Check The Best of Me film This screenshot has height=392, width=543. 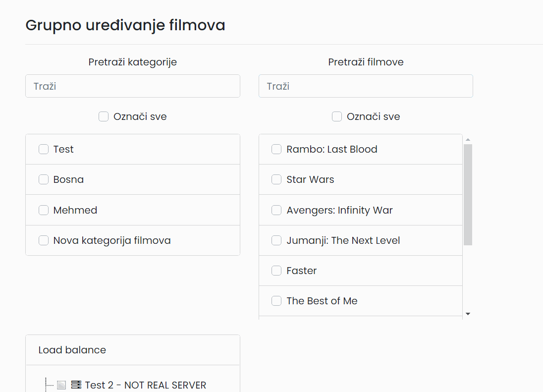click(x=276, y=301)
